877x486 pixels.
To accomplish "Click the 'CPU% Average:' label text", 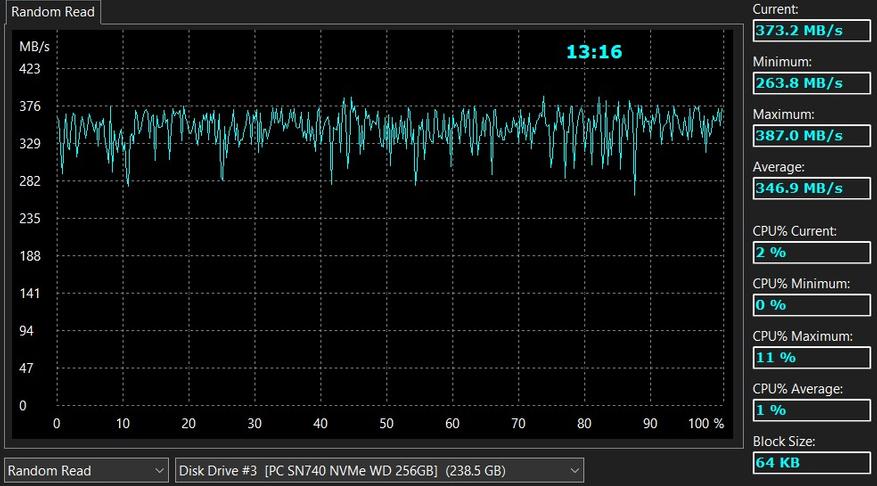I will 797,389.
